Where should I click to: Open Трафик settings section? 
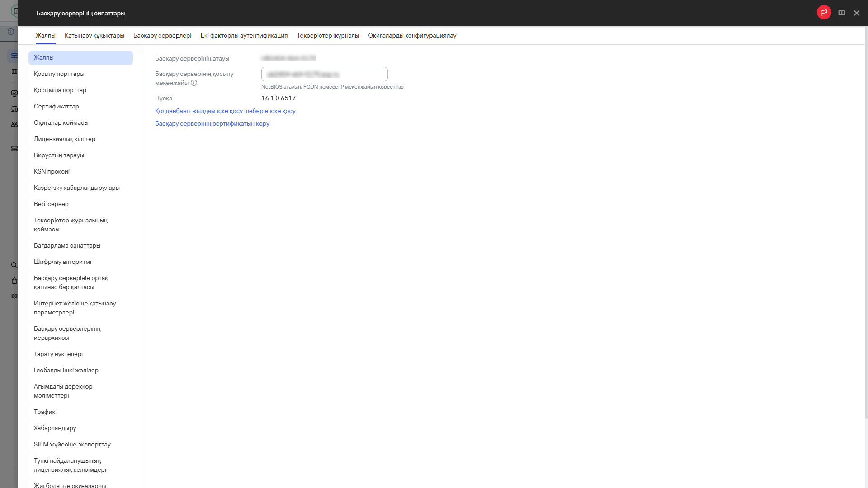coord(44,412)
